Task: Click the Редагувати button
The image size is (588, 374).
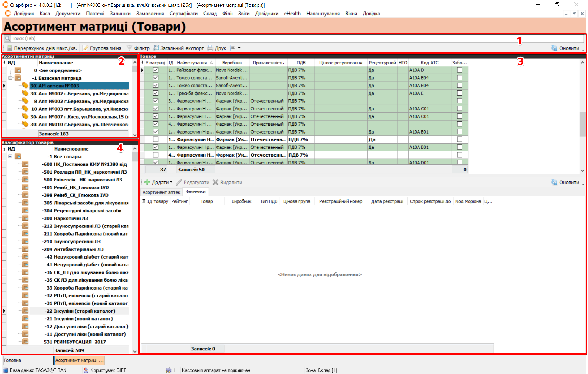Action: coord(193,182)
